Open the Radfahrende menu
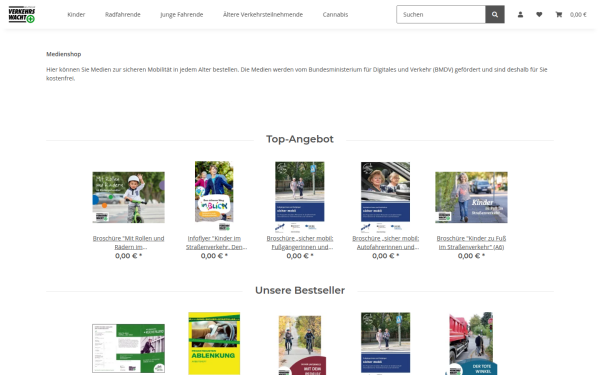Screen dimensions: 600x375 (123, 15)
